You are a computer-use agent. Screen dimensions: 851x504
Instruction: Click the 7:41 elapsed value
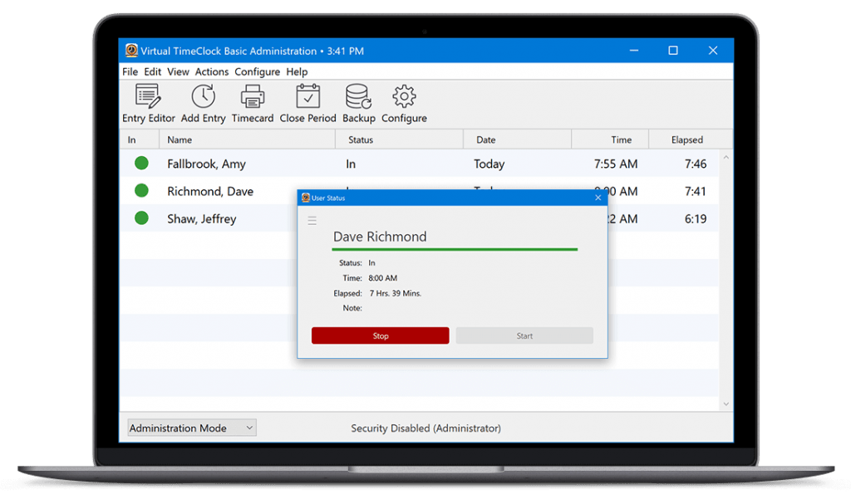coord(696,192)
